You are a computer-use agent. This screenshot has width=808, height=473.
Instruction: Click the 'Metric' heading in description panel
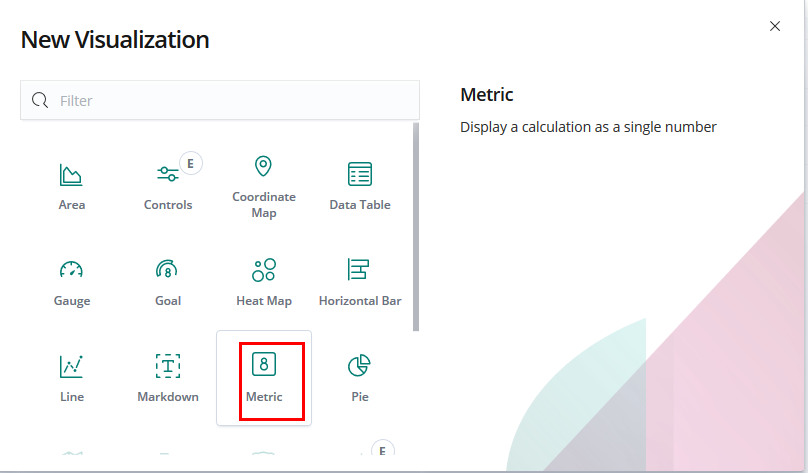486,94
